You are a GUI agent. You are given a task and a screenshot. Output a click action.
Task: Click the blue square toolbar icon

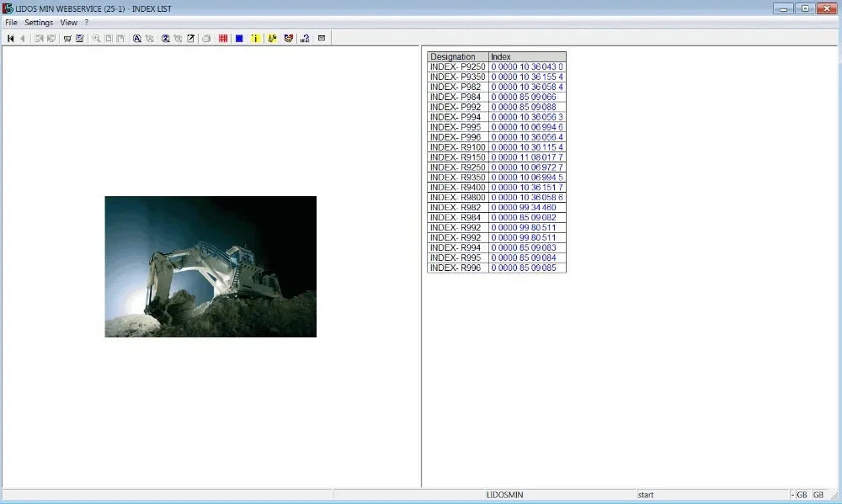[240, 38]
